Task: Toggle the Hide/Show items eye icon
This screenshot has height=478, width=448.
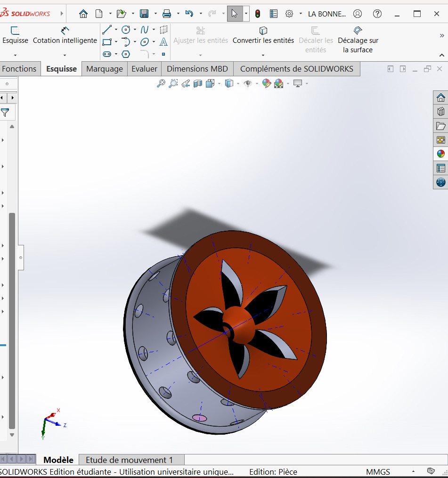Action: pyautogui.click(x=248, y=83)
